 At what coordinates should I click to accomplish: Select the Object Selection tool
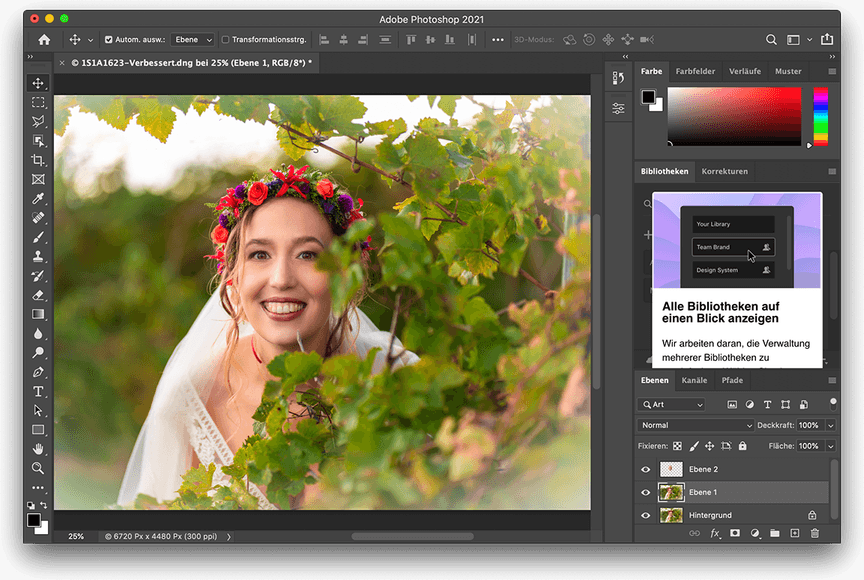(x=38, y=141)
